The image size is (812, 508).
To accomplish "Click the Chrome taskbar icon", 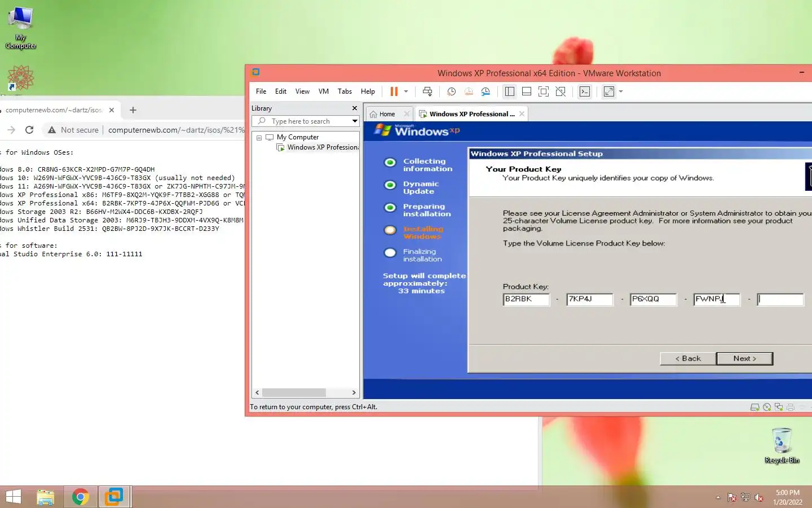I will [x=81, y=497].
